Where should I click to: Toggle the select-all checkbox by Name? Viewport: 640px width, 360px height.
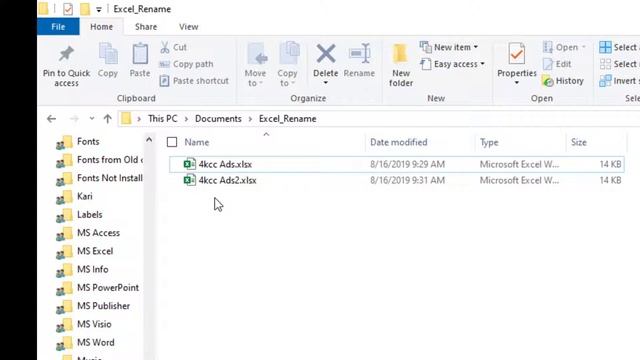172,142
